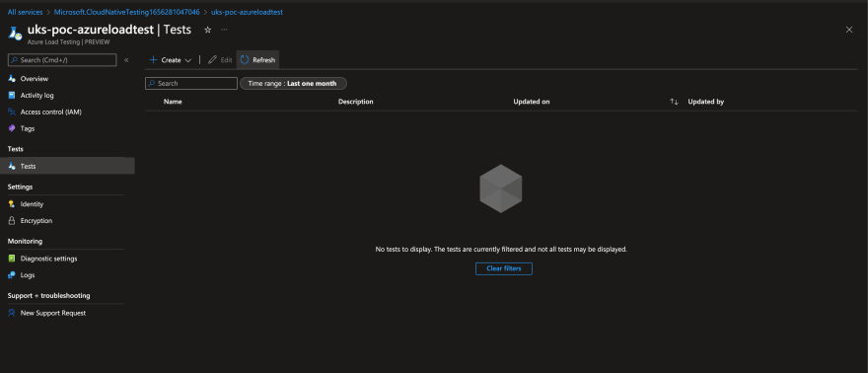Favorite the resource with the star icon
The image size is (868, 373).
pos(207,30)
